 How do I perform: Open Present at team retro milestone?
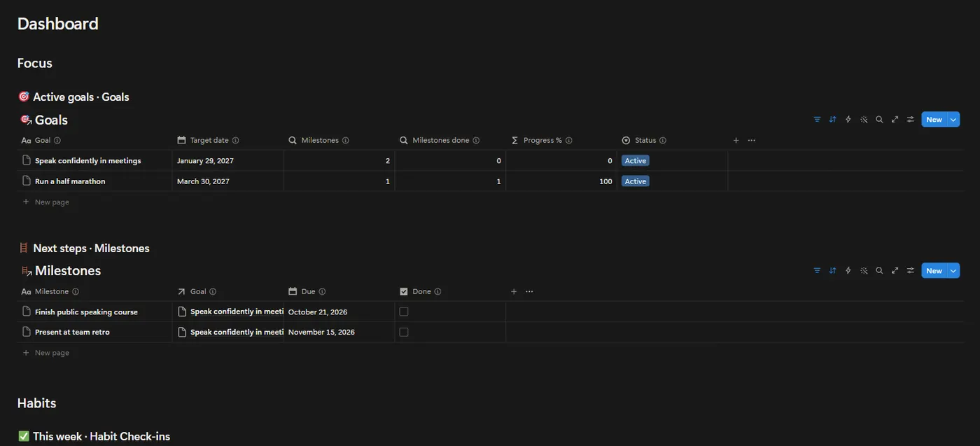(72, 333)
